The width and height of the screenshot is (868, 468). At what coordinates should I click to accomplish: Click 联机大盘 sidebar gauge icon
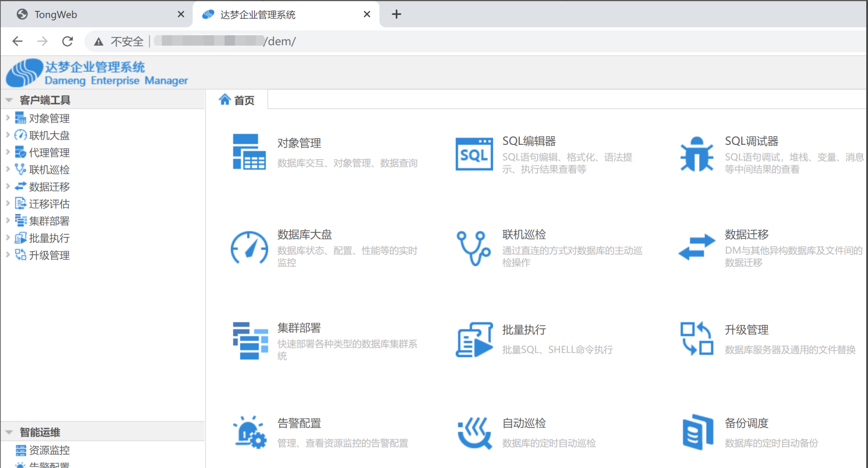[20, 135]
